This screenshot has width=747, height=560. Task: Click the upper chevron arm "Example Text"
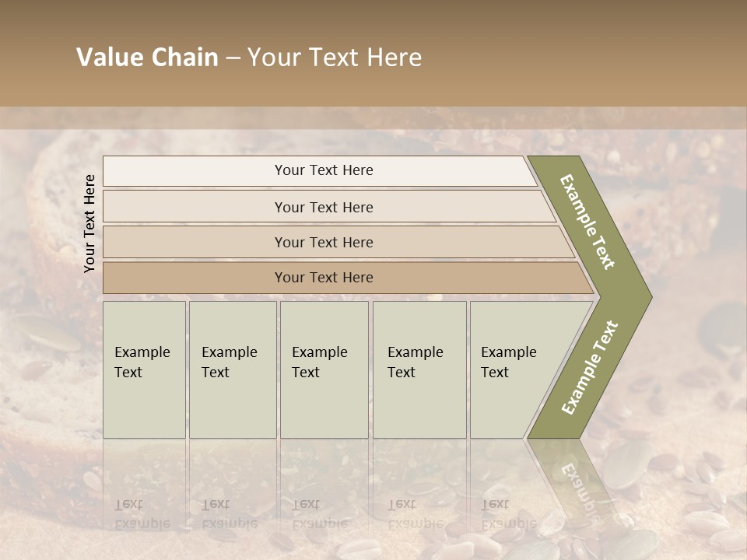[x=588, y=222]
